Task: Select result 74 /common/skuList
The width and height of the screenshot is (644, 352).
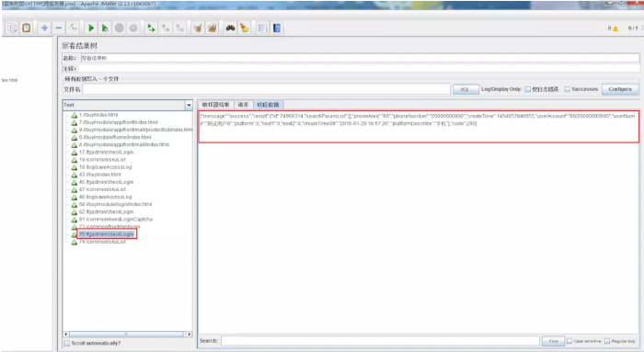Action: tap(102, 242)
